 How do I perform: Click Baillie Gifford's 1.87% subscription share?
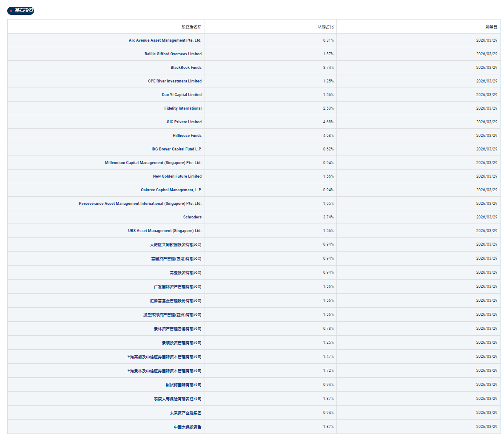(x=328, y=54)
